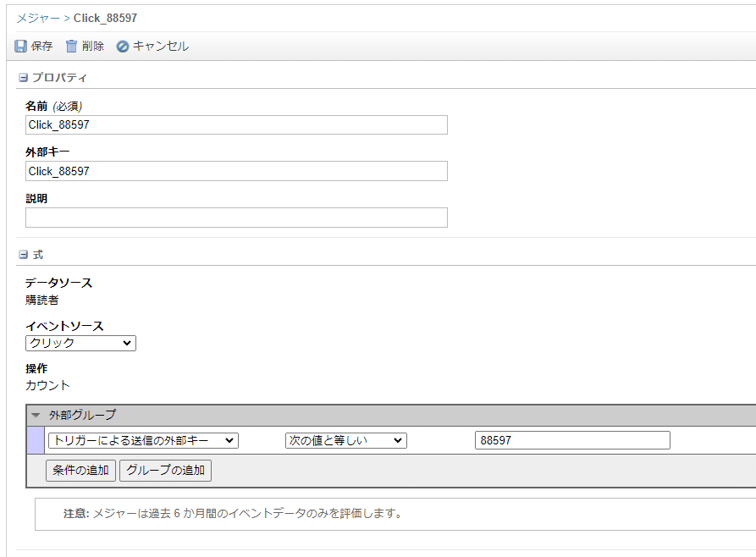The width and height of the screenshot is (756, 557).
Task: Click the Click_88597 breadcrumb title
Action: [105, 19]
